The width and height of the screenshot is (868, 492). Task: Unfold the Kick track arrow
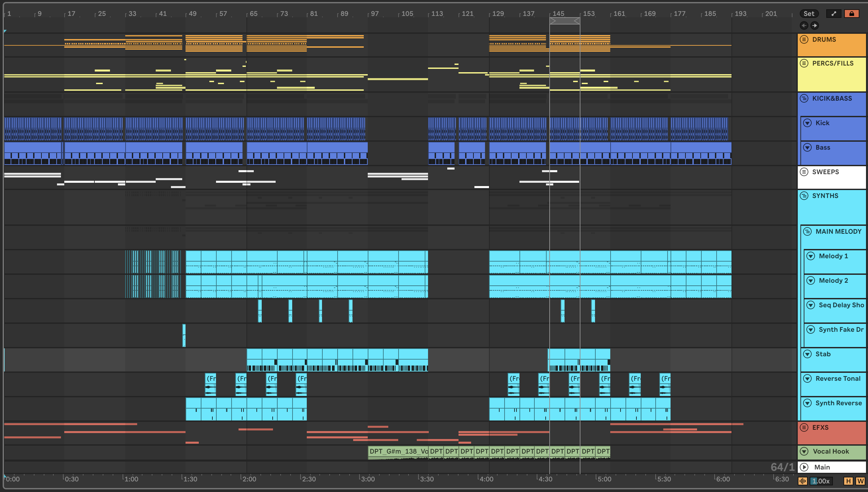(x=807, y=123)
